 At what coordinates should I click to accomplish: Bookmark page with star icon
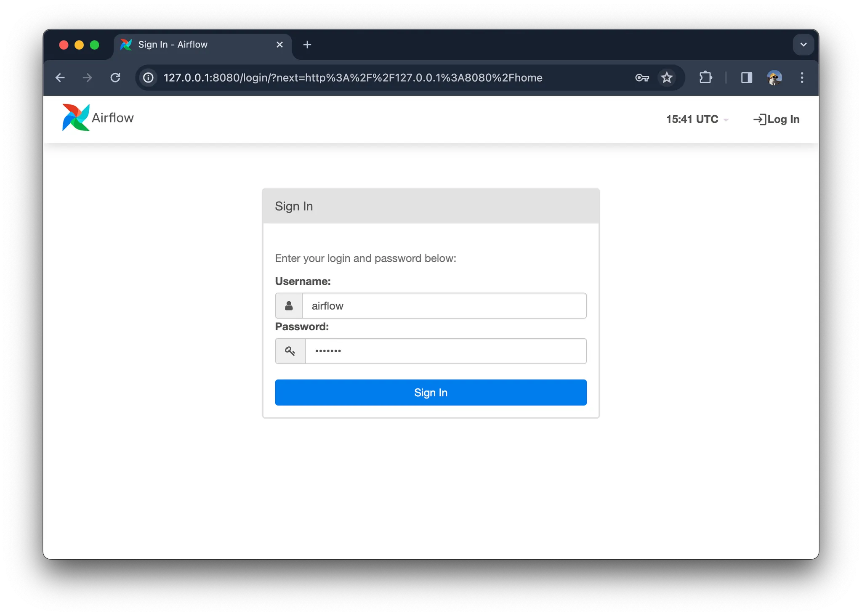point(667,78)
